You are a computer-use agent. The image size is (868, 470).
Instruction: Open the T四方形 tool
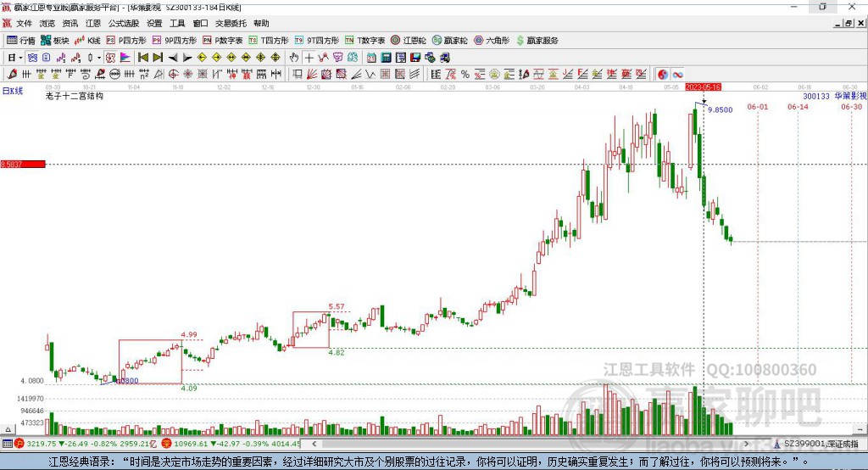[269, 41]
